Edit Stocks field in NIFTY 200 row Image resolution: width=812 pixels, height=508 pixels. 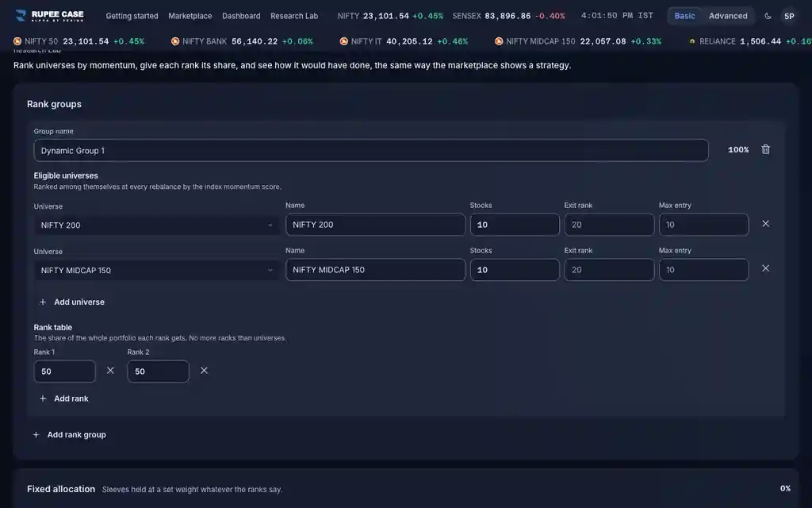tap(515, 225)
